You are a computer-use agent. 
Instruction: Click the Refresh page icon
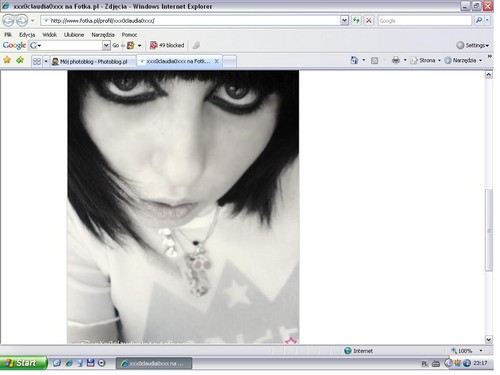356,21
